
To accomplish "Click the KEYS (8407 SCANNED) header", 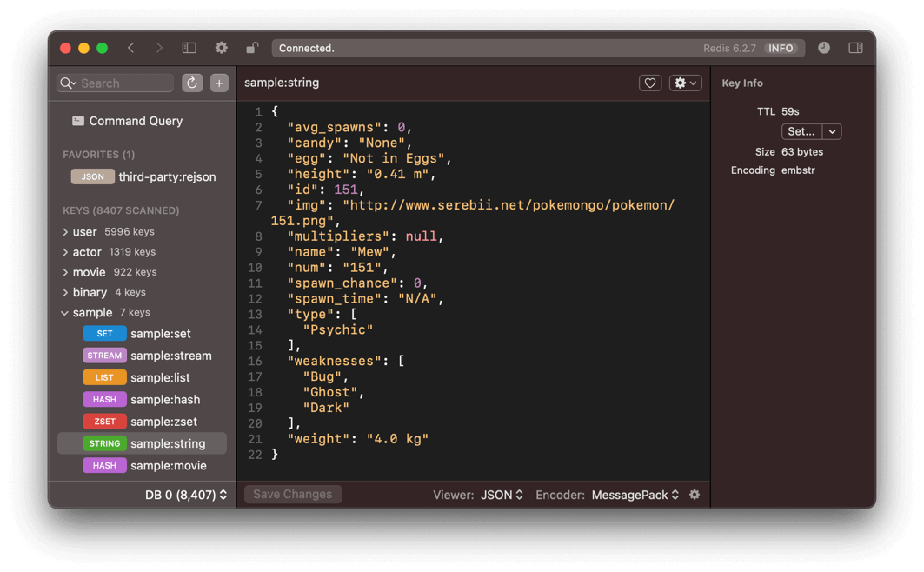I will pos(121,210).
